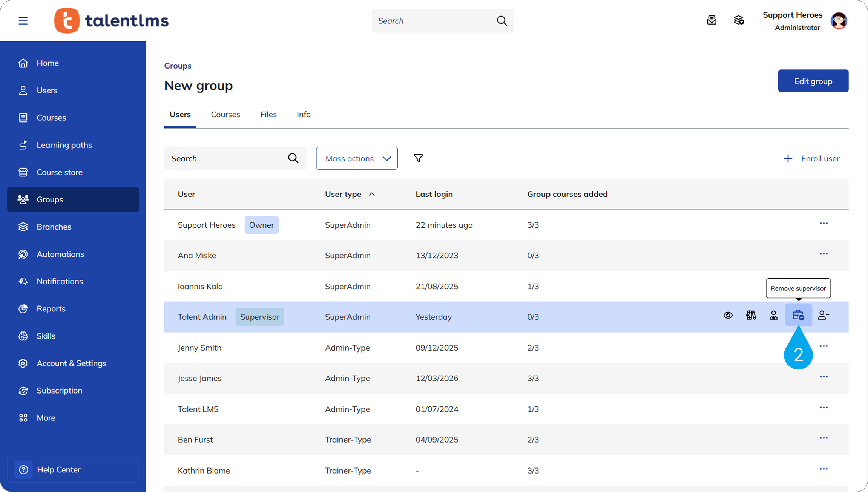Click the courses books icon for Talent Admin

(x=751, y=315)
